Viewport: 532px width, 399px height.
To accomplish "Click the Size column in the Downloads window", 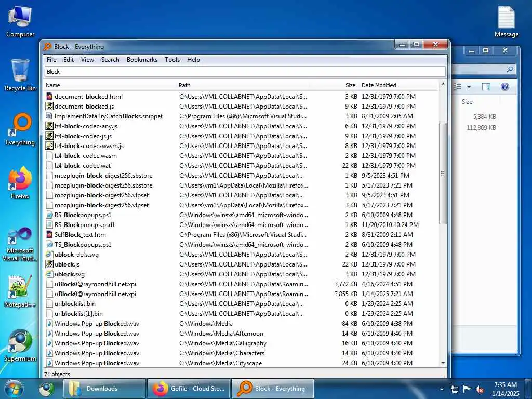I will [x=467, y=102].
